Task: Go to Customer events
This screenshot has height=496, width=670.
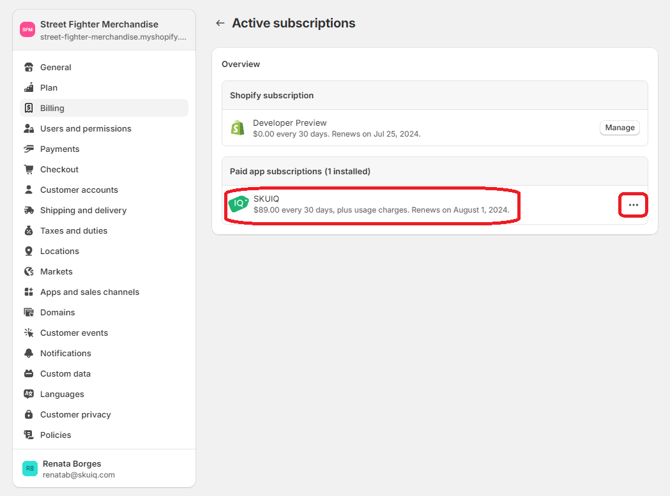Action: coord(104,333)
